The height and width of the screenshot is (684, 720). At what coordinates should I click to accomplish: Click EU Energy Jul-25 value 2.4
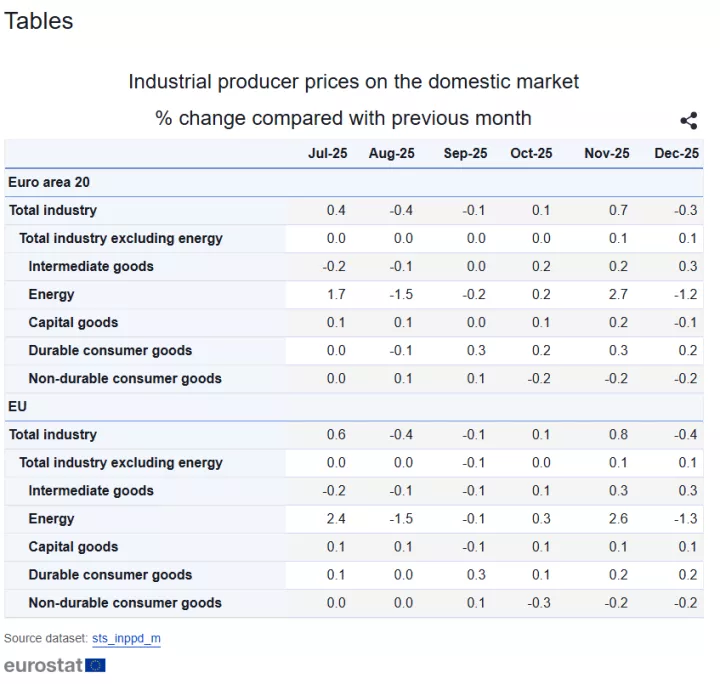click(336, 519)
